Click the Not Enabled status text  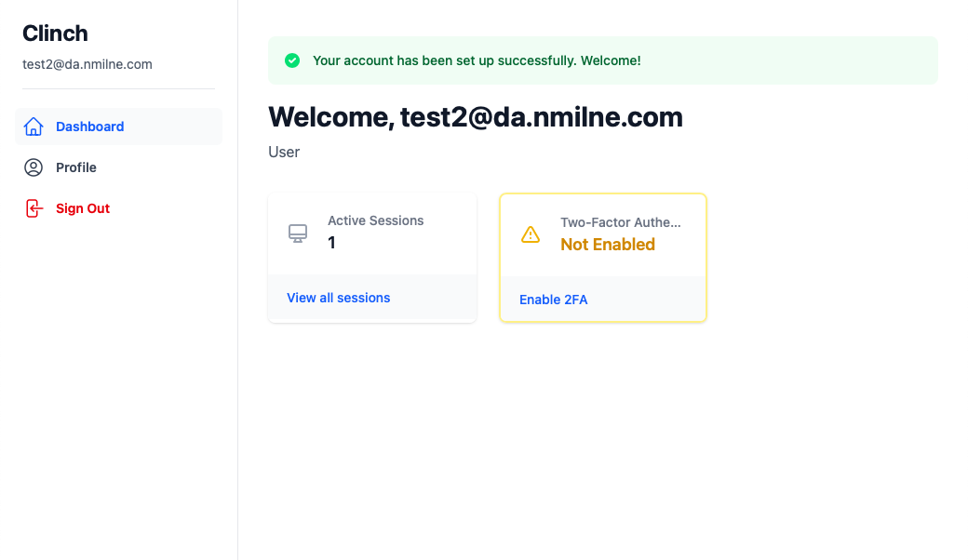[x=608, y=245]
